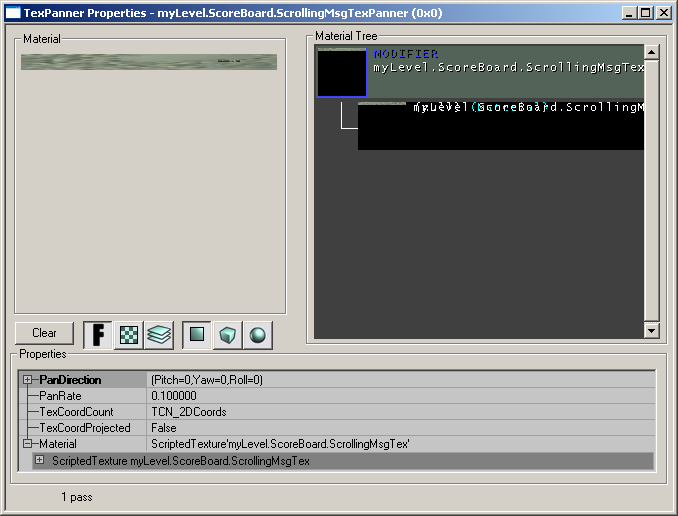Maximize the TexPanner Properties window
This screenshot has width=678, height=516.
[x=645, y=13]
